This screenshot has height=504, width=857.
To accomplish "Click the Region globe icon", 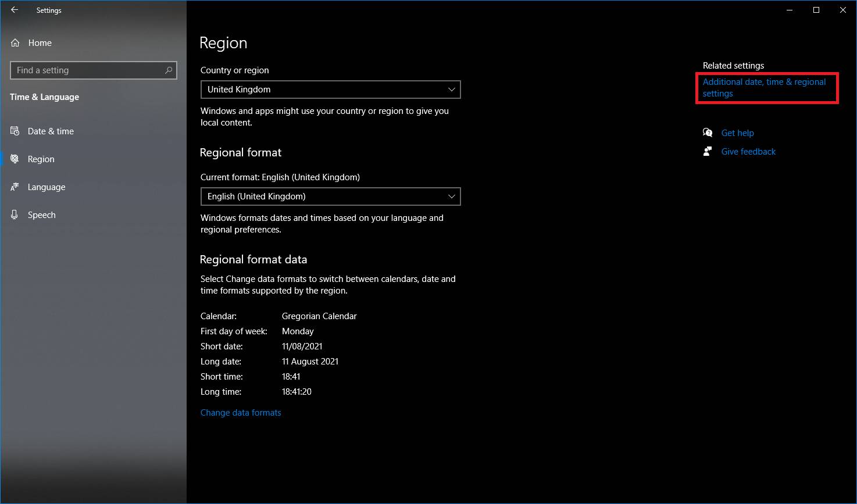I will (15, 159).
